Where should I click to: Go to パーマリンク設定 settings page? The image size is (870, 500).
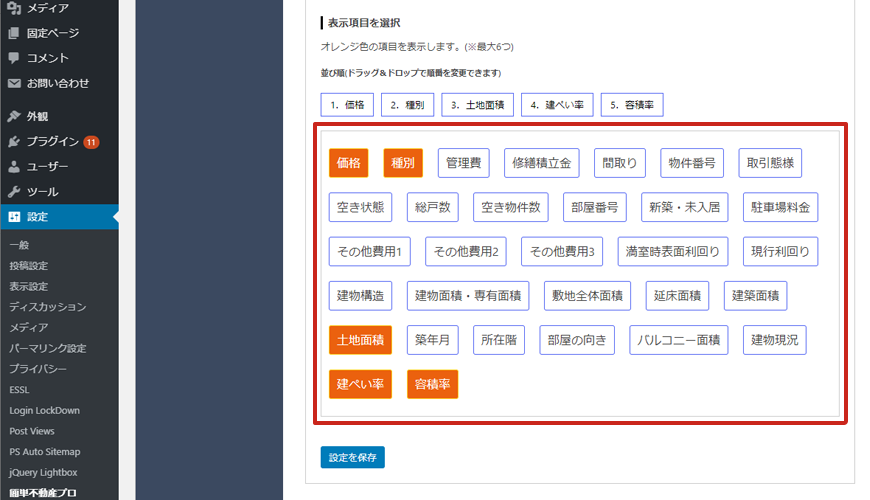[47, 348]
